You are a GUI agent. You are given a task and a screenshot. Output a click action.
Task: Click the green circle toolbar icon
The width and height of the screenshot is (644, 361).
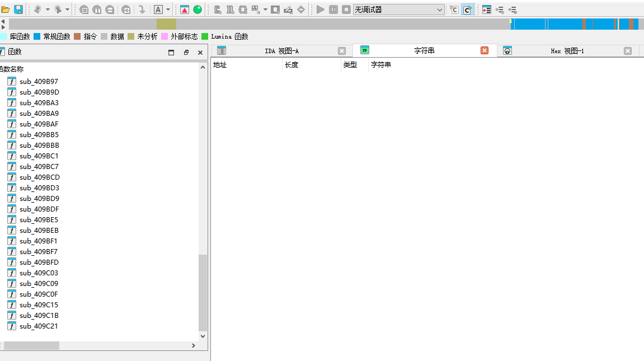pyautogui.click(x=198, y=10)
